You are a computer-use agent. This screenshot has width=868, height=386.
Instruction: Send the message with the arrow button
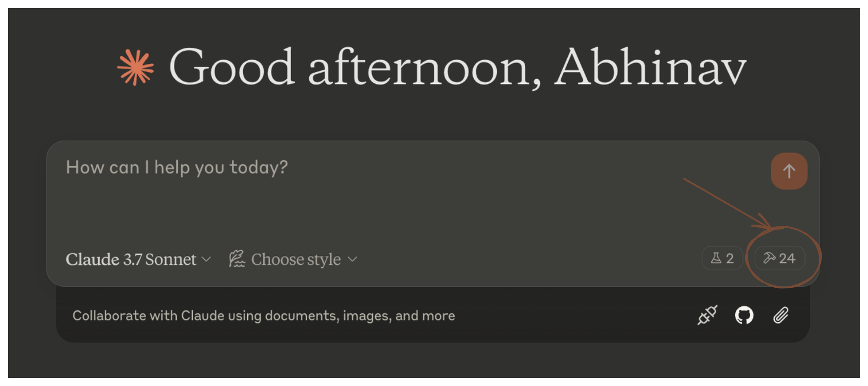pos(789,171)
